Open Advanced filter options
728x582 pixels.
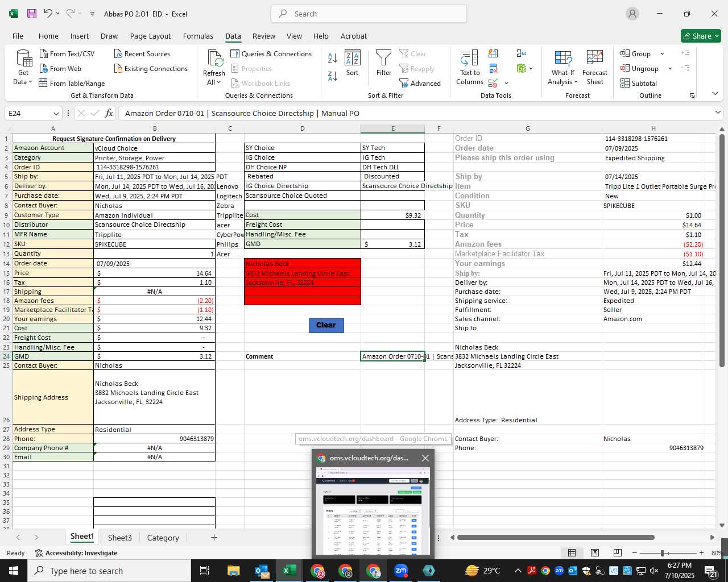[x=420, y=84]
